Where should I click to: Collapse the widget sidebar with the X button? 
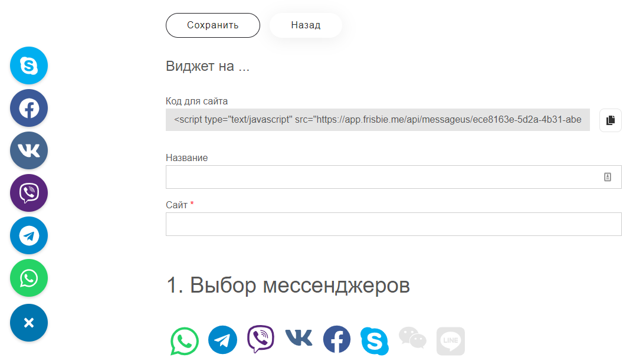click(x=28, y=322)
